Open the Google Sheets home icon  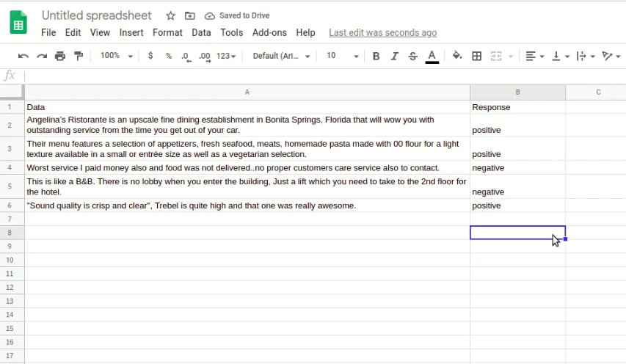(18, 23)
